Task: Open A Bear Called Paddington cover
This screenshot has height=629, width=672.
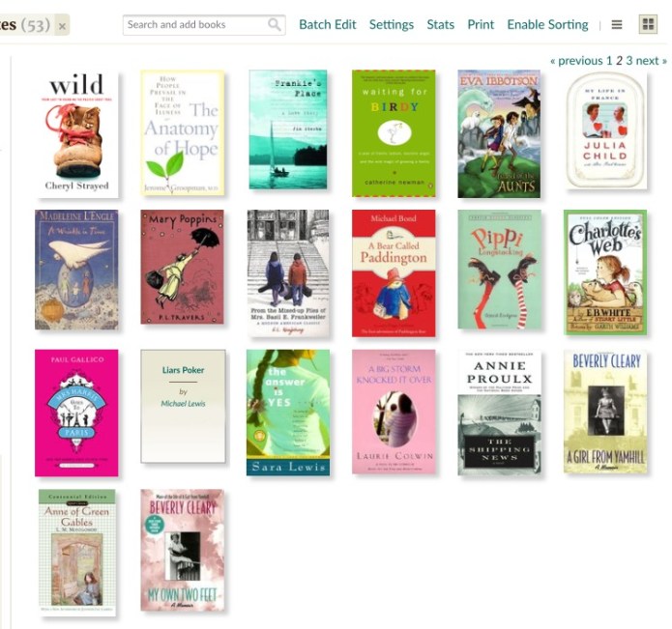Action: click(394, 272)
